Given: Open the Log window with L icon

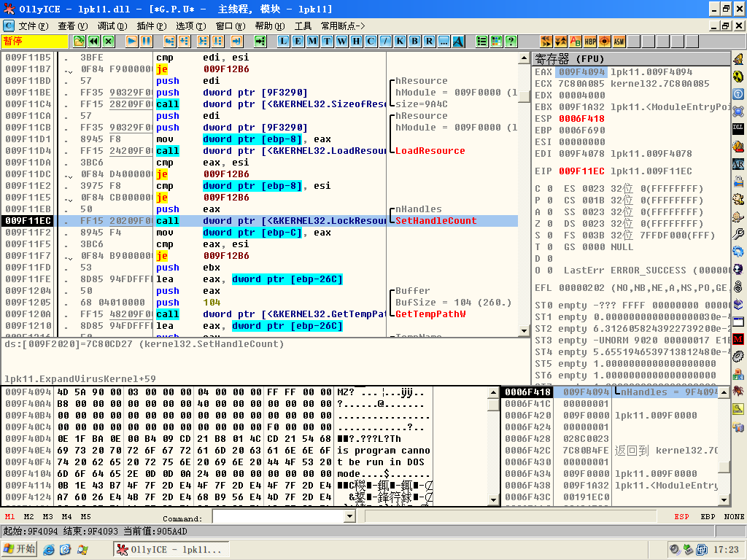Looking at the screenshot, I should point(283,41).
